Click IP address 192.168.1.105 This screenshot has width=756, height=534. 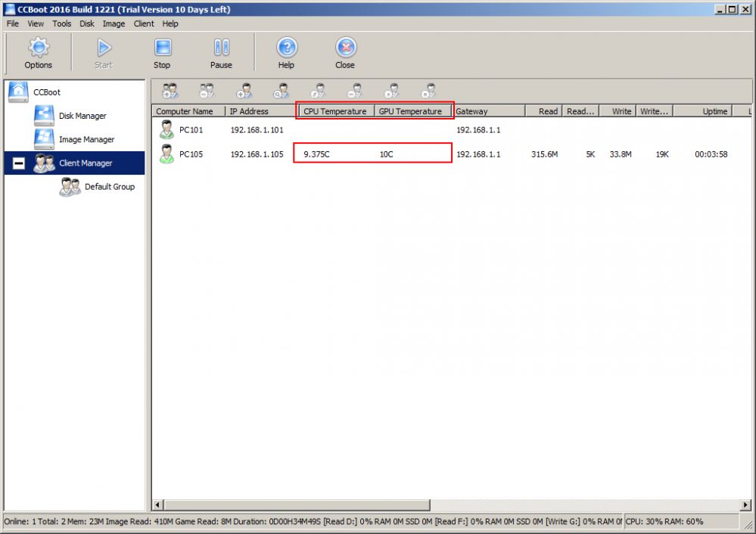(257, 154)
